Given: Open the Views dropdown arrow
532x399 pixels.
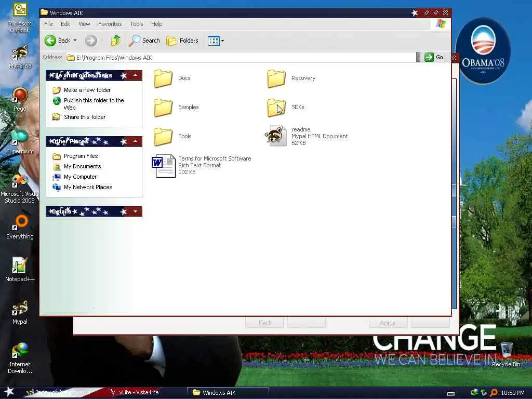Looking at the screenshot, I should tap(222, 41).
